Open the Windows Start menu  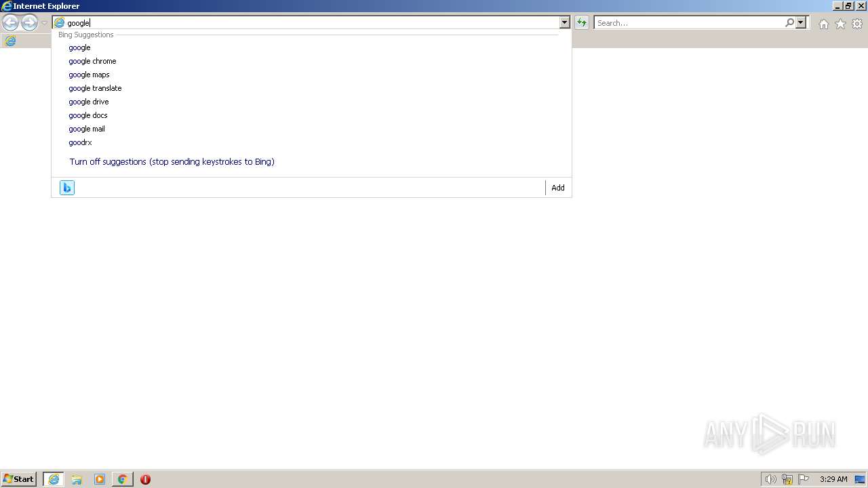click(19, 479)
